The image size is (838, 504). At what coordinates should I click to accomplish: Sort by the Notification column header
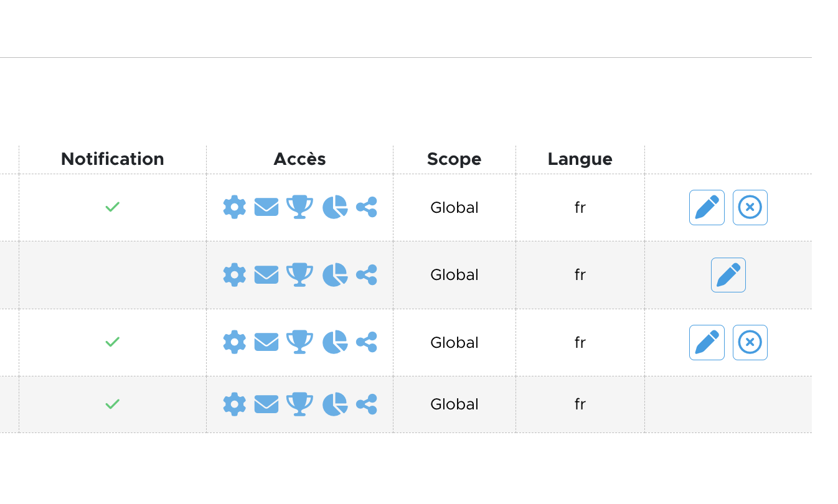pyautogui.click(x=112, y=159)
